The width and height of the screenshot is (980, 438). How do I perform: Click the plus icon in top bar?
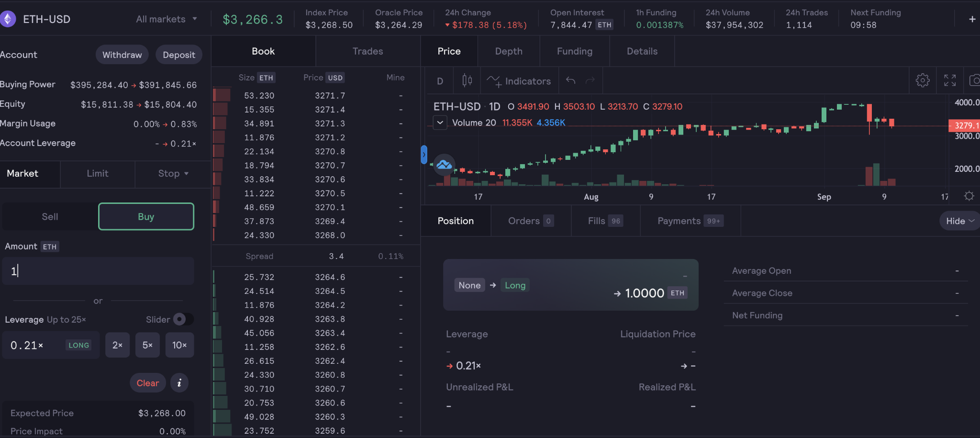[972, 19]
